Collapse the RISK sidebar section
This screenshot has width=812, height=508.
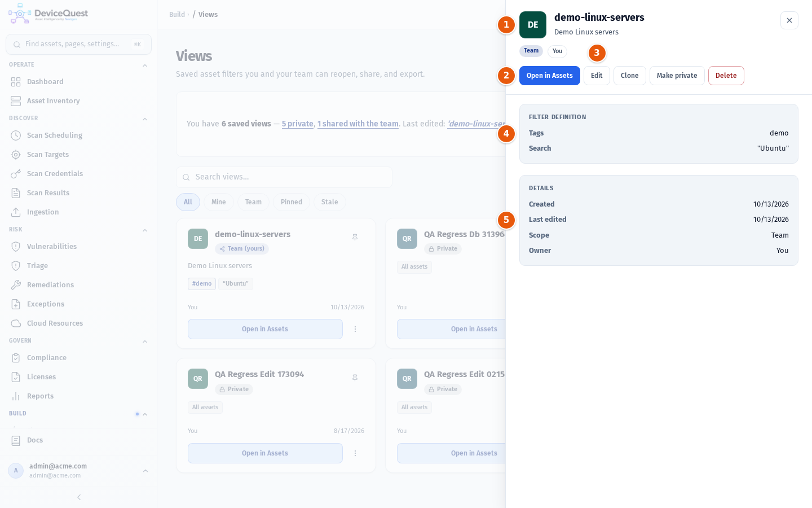145,230
